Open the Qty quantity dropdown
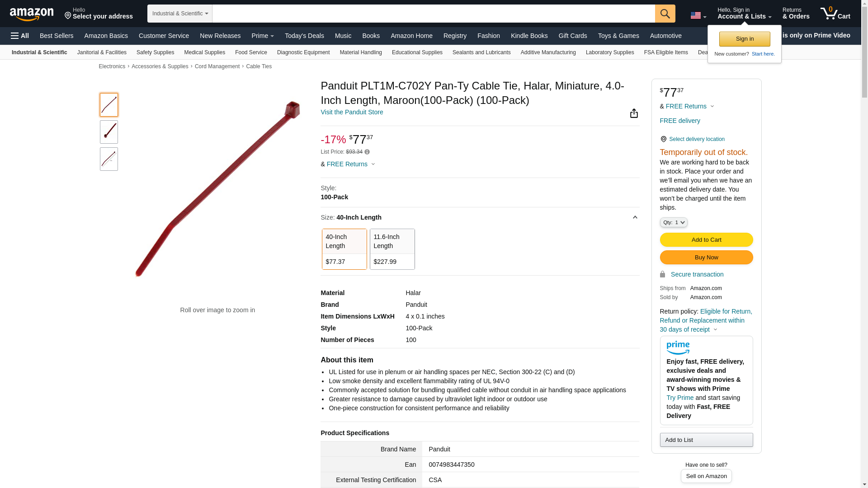This screenshot has width=868, height=488. (x=673, y=222)
